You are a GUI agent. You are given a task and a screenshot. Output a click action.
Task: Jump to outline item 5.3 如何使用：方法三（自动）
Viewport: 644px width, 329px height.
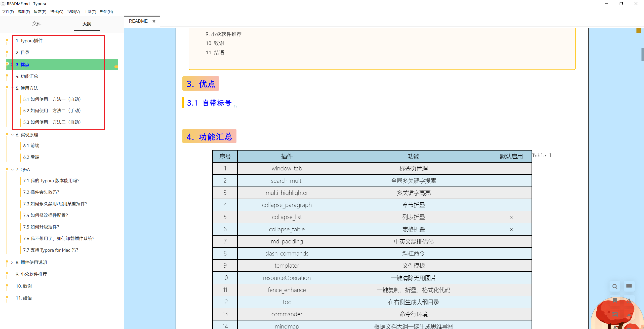(x=52, y=122)
